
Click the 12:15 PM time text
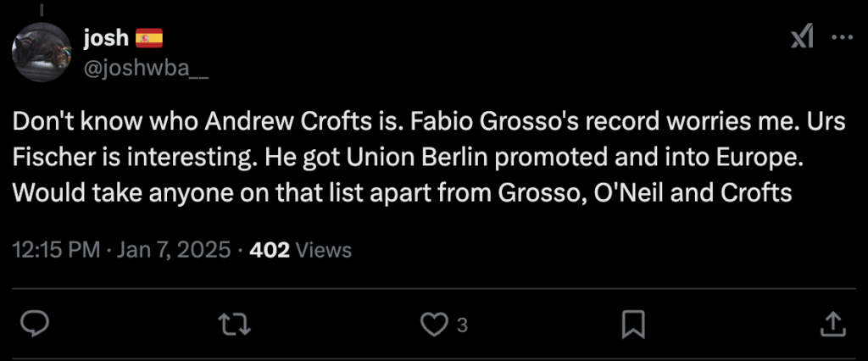tap(56, 250)
